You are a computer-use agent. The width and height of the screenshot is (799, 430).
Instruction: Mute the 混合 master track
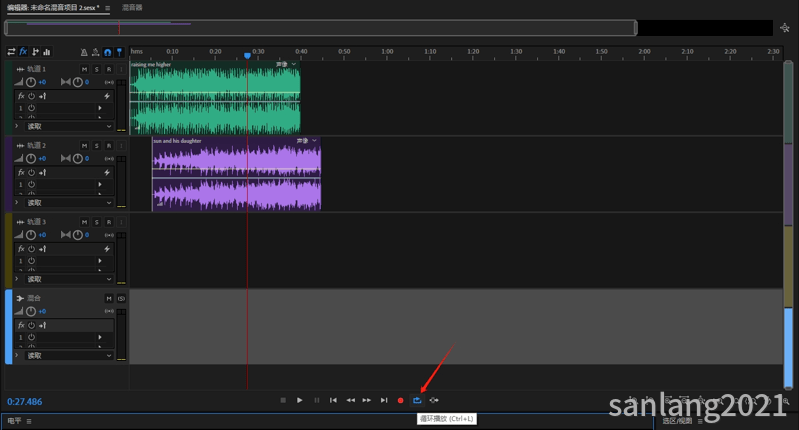click(109, 299)
